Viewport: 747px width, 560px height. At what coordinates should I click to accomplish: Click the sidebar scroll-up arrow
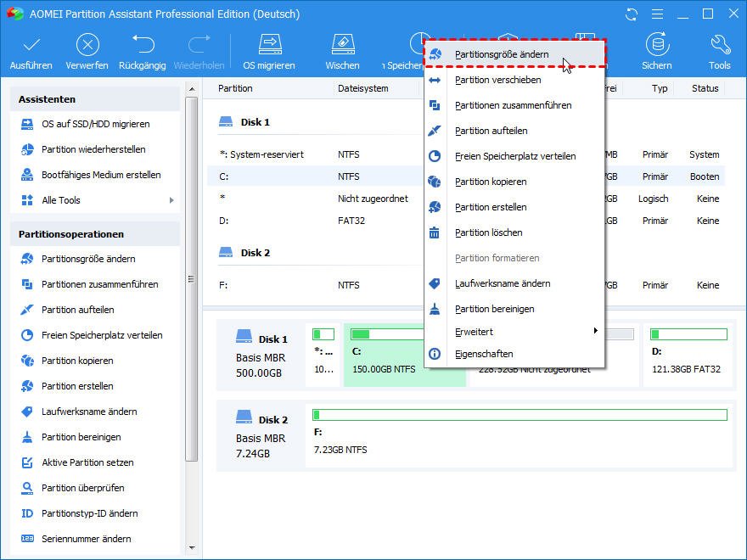[x=192, y=88]
